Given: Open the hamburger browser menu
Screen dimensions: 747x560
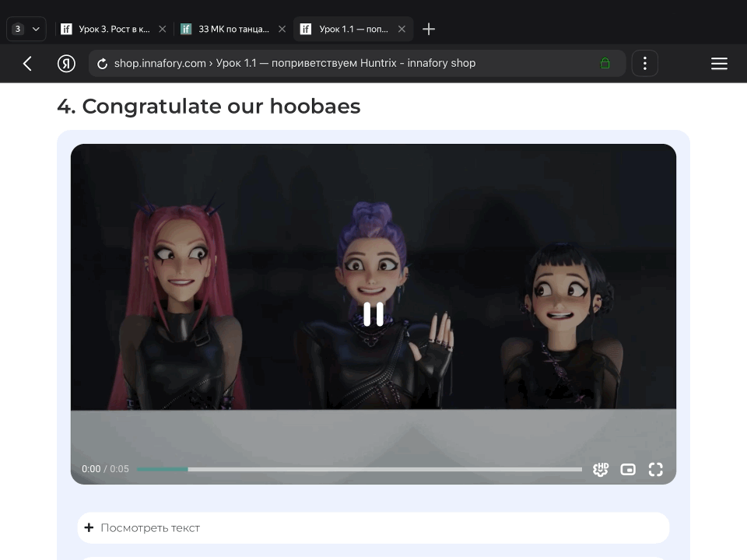Looking at the screenshot, I should (x=719, y=63).
